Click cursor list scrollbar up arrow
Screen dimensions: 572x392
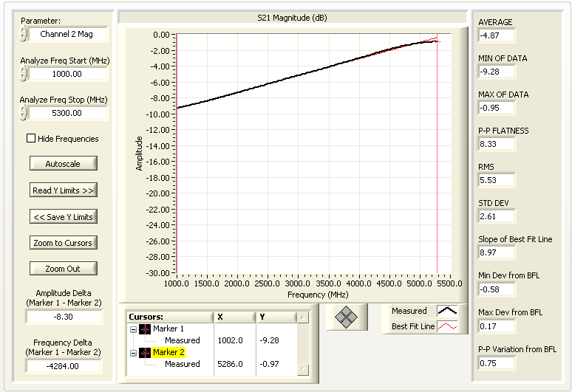pyautogui.click(x=302, y=317)
